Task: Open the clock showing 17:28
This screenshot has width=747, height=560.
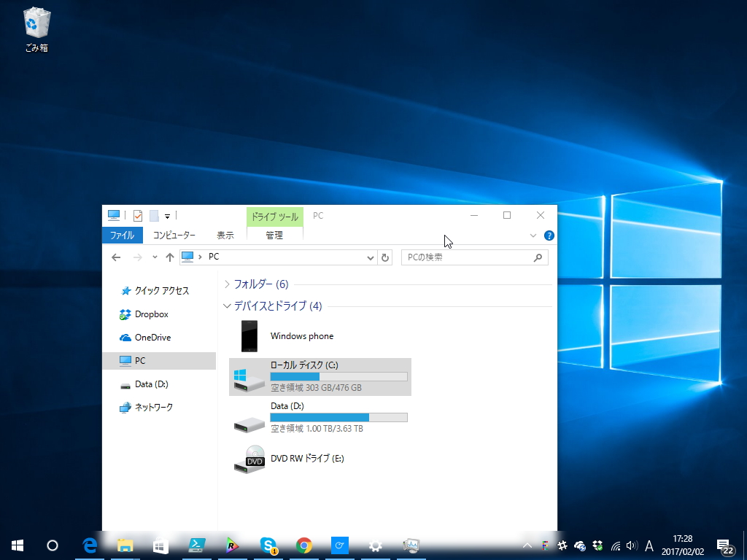Action: (x=683, y=545)
